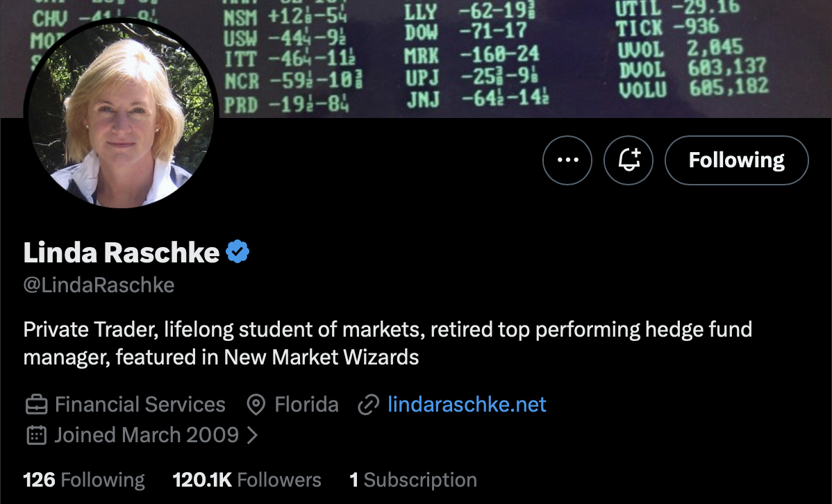This screenshot has height=504, width=832.
Task: Click the calendar joined-date icon
Action: 36,435
